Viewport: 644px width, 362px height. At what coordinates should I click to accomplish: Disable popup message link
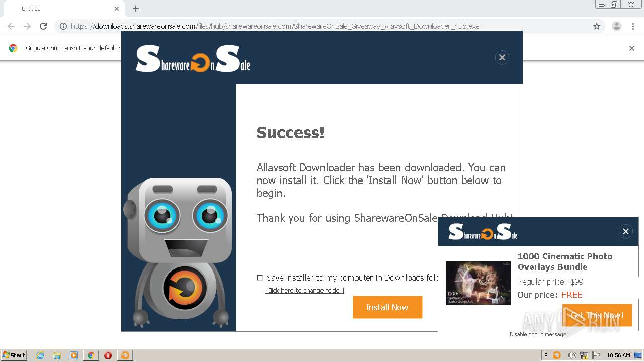[538, 335]
